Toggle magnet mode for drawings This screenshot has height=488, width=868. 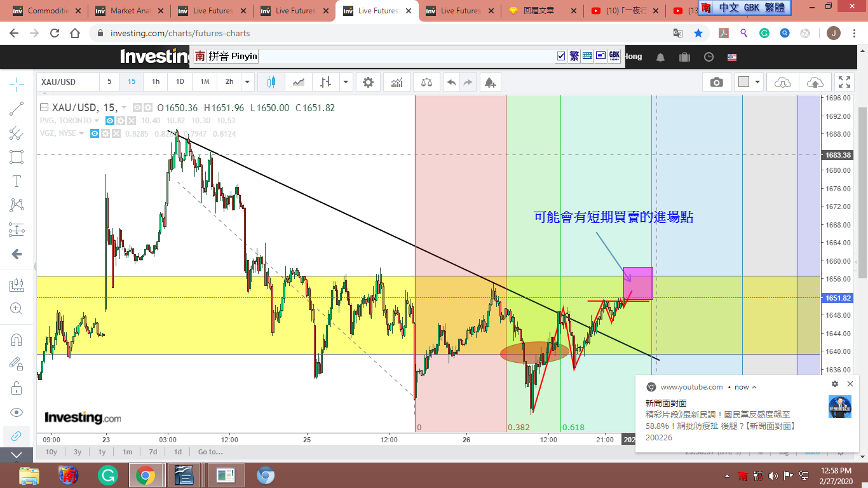17,339
